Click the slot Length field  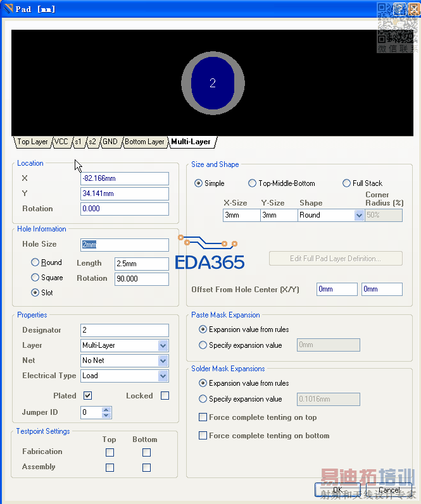[x=142, y=264]
